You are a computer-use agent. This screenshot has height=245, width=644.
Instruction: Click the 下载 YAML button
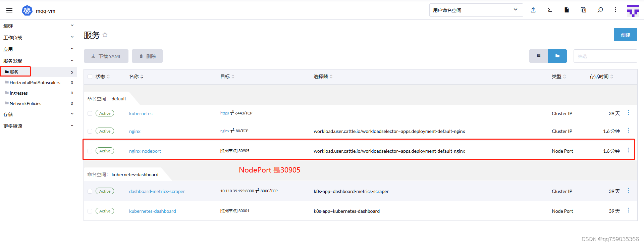coord(106,56)
